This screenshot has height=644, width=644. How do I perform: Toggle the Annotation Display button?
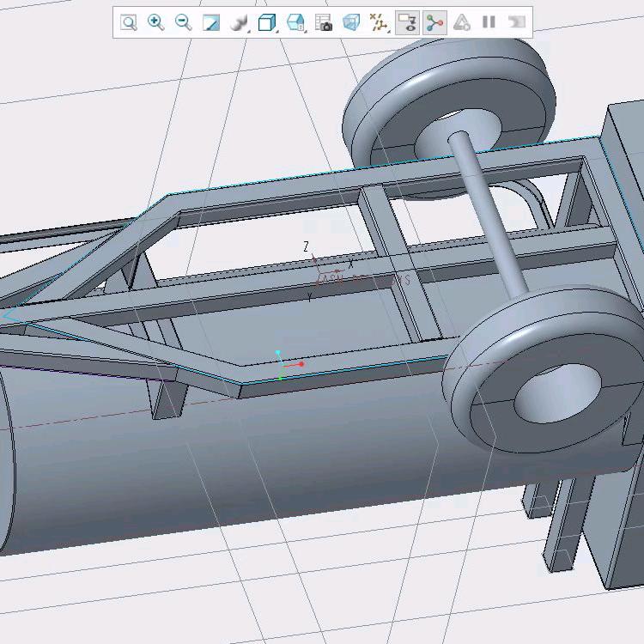click(407, 22)
